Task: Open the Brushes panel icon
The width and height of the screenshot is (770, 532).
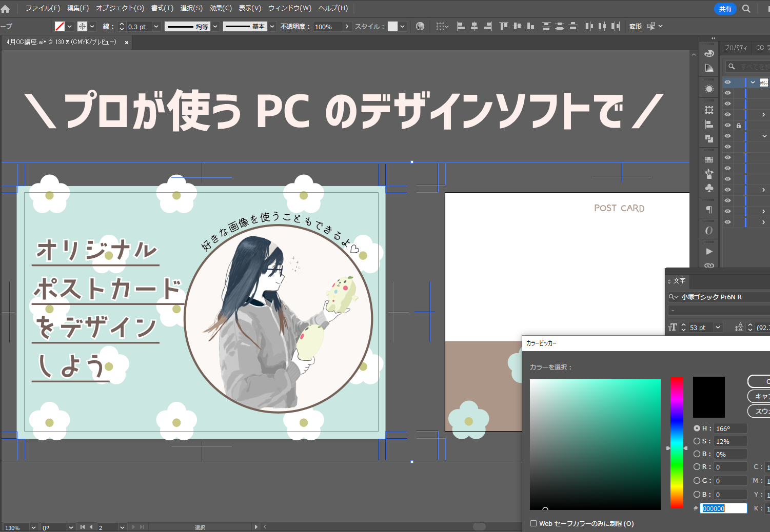Action: pos(709,174)
